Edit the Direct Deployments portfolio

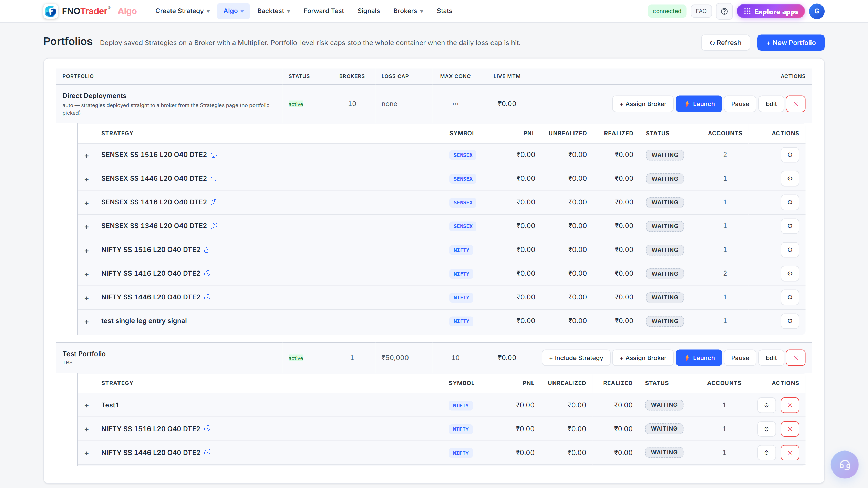click(771, 104)
